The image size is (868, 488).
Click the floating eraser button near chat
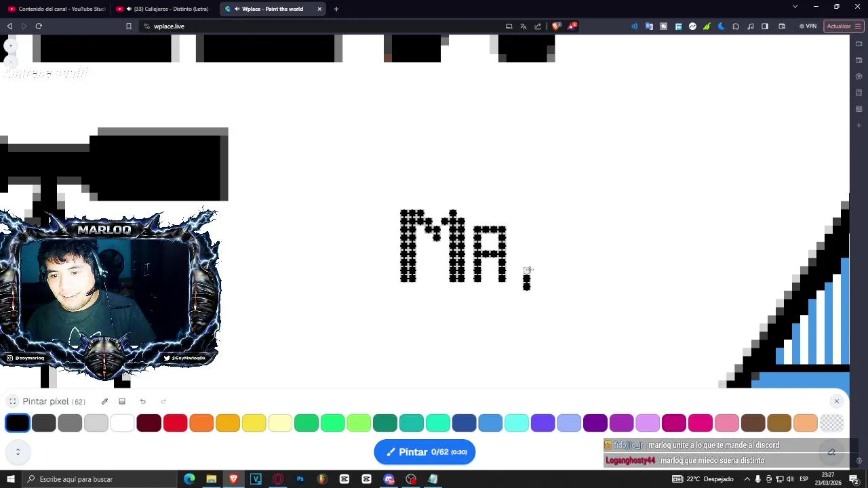click(831, 452)
